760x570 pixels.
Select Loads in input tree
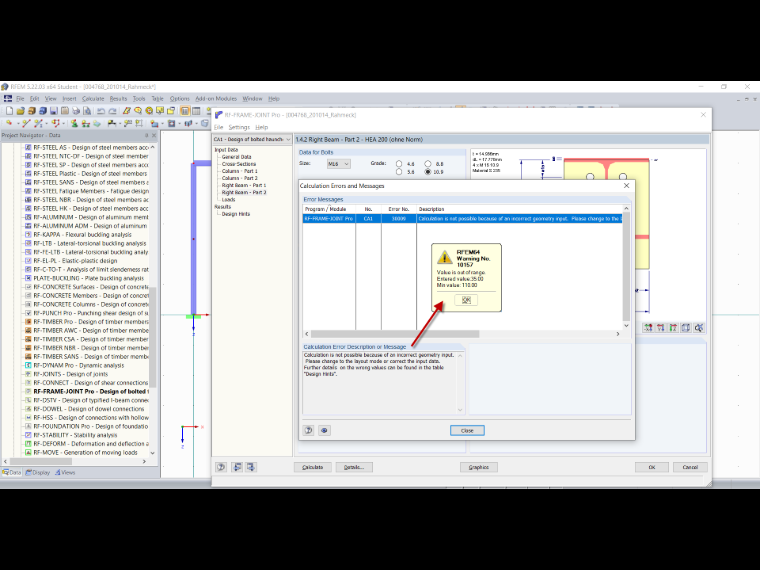pyautogui.click(x=228, y=199)
